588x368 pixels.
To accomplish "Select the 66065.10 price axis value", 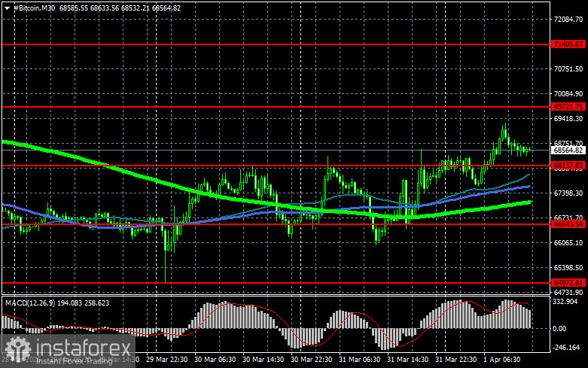I will coord(568,243).
